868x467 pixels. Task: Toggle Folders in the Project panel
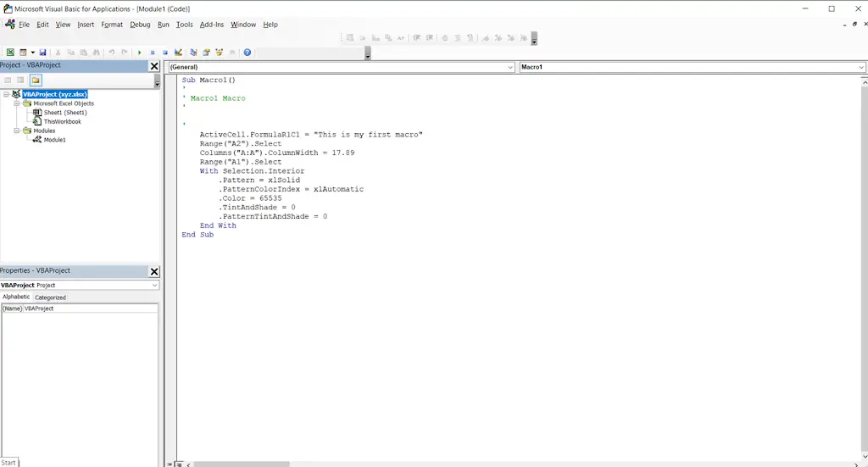(x=36, y=81)
